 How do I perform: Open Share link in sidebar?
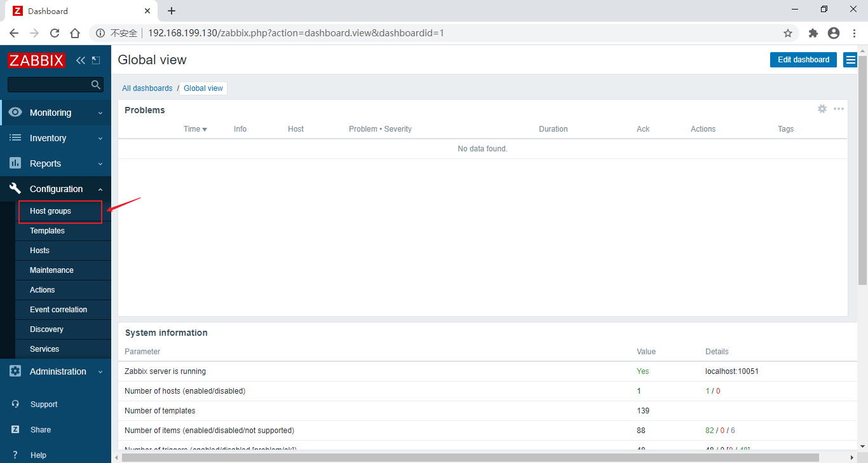pos(41,430)
